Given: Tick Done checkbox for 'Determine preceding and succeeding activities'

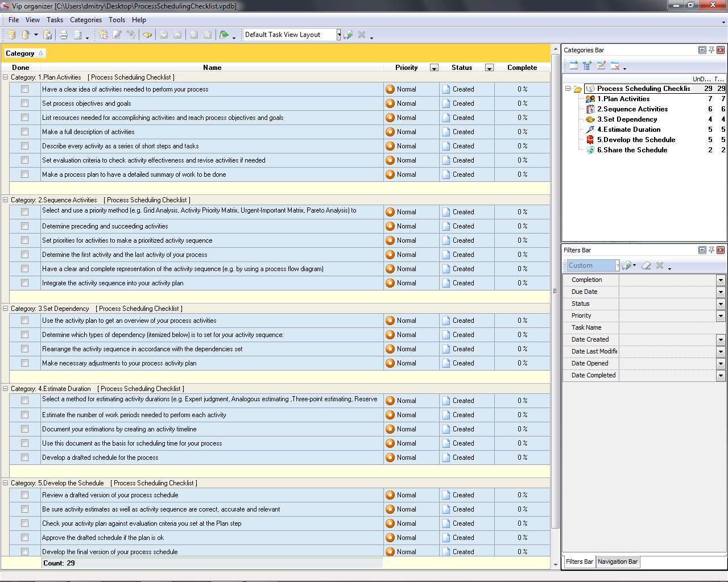Looking at the screenshot, I should click(x=24, y=226).
